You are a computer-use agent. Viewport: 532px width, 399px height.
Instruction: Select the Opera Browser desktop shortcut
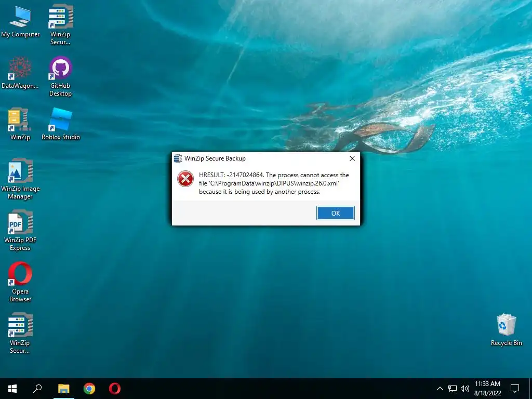20,282
